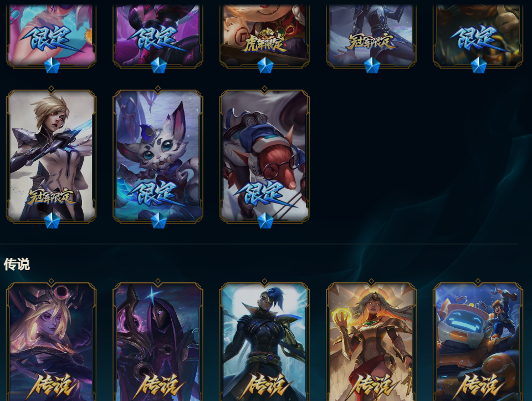Click the gem below the top-row 冠军限定 armored card
Image resolution: width=532 pixels, height=401 pixels.
coord(372,65)
